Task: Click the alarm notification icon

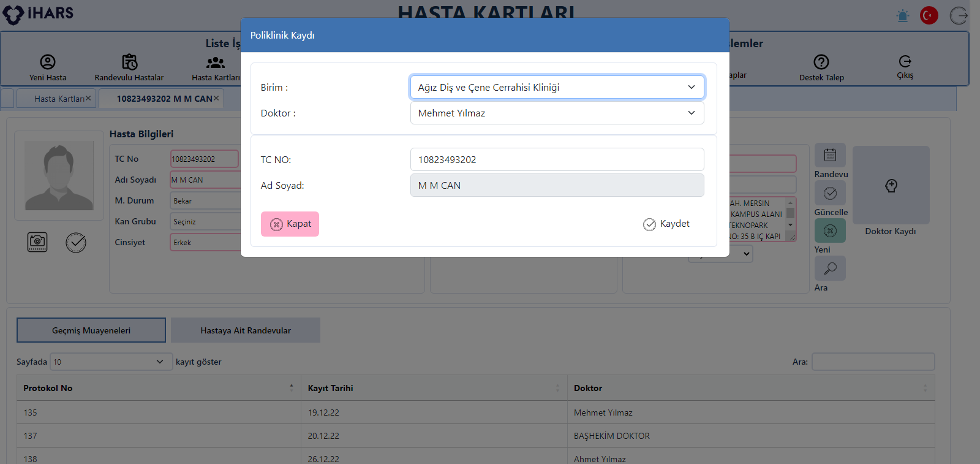Action: pyautogui.click(x=902, y=16)
